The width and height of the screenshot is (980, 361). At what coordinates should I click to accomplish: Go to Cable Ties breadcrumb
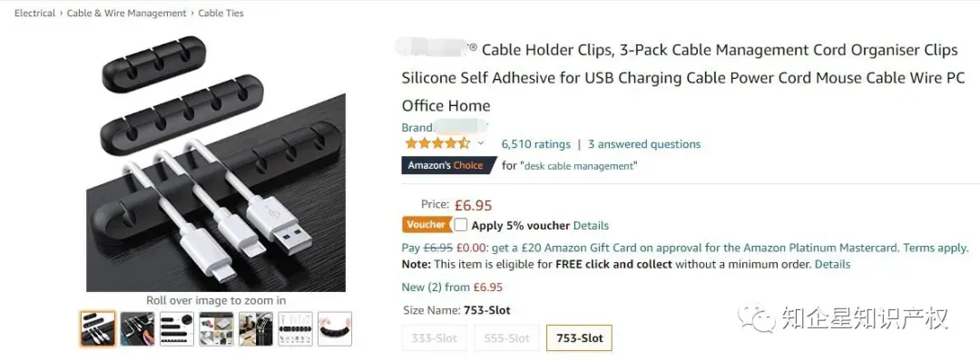point(220,13)
